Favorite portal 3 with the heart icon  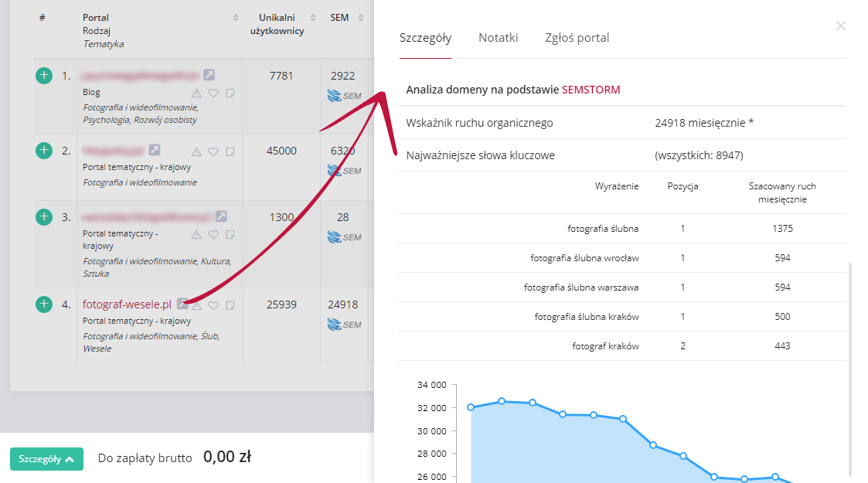click(x=213, y=235)
